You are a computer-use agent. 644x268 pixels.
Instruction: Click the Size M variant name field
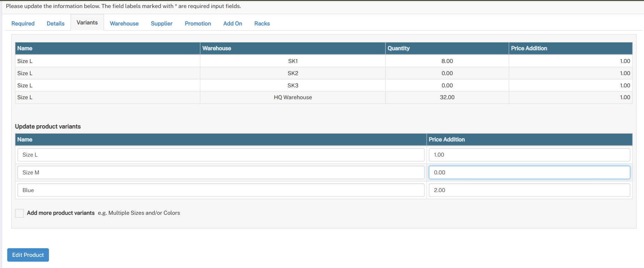pos(221,173)
